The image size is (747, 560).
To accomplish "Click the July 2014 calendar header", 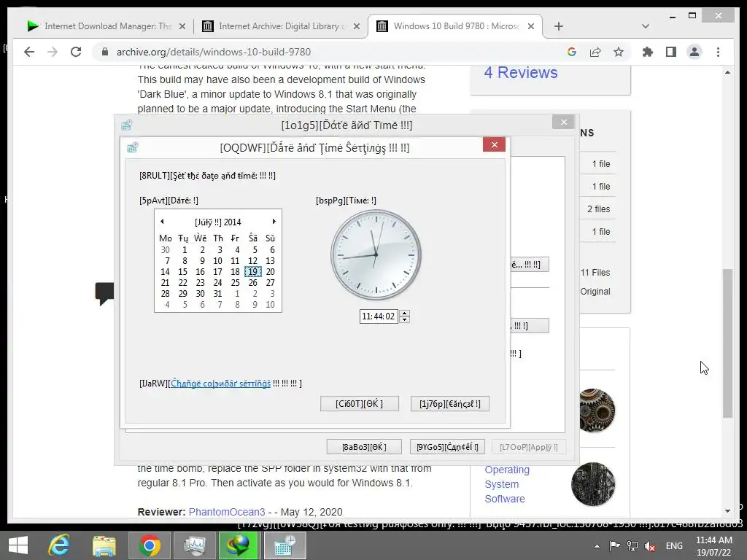I will 217,222.
